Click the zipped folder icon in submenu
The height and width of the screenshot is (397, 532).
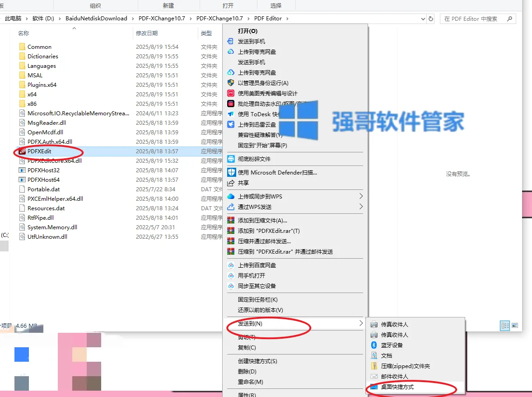tap(374, 366)
